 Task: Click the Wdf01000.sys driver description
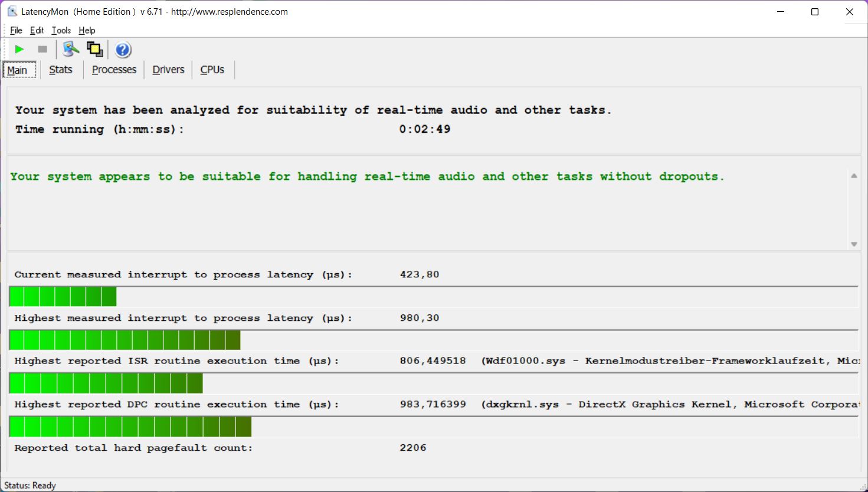click(x=670, y=361)
